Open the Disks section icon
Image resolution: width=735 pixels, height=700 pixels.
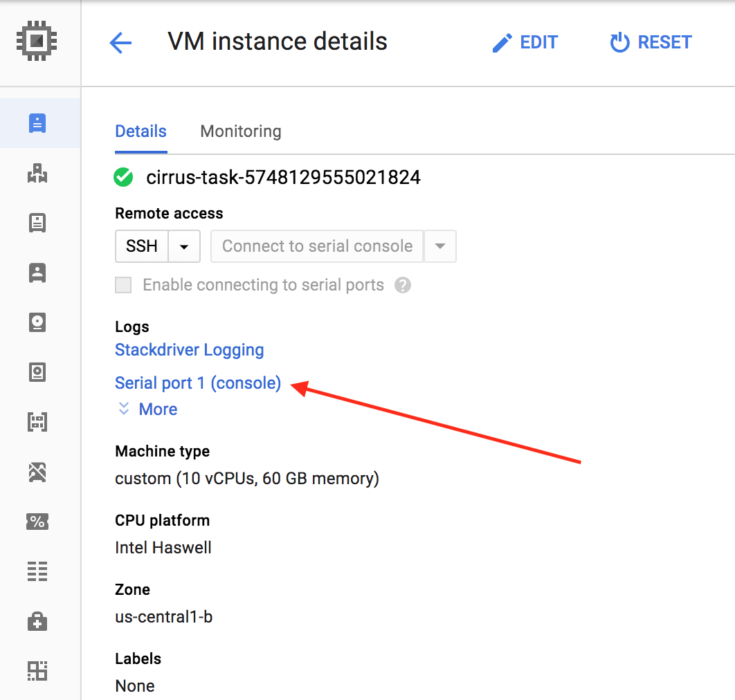(37, 322)
